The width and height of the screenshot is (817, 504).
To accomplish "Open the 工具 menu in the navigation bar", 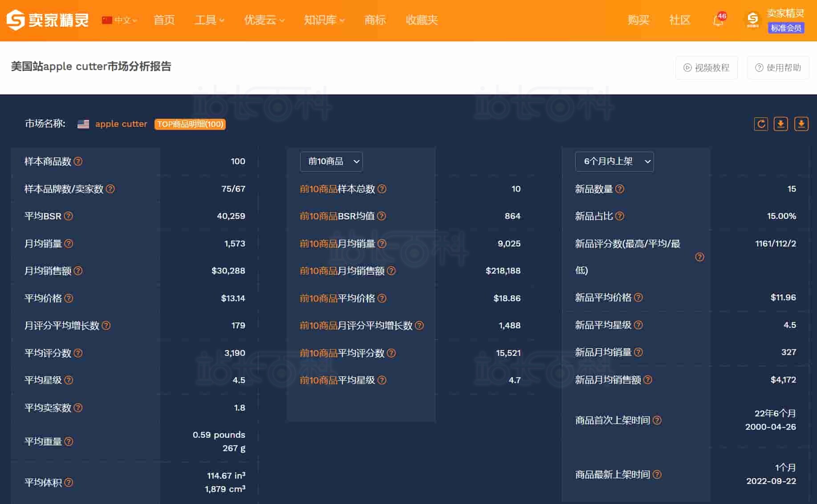I will (209, 20).
